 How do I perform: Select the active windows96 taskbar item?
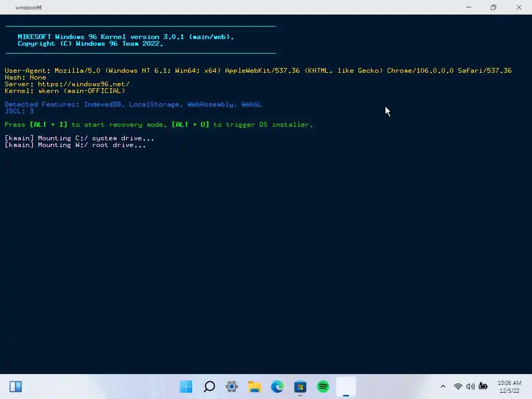345,387
